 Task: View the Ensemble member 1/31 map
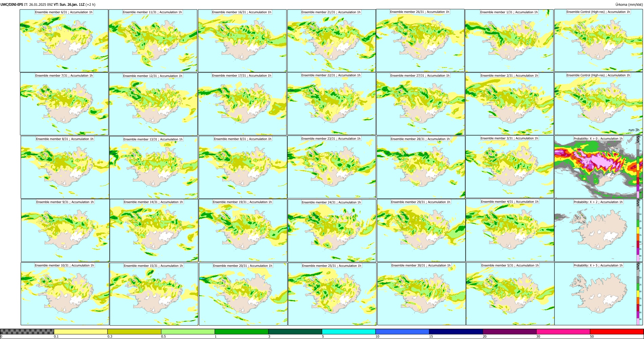(509, 41)
